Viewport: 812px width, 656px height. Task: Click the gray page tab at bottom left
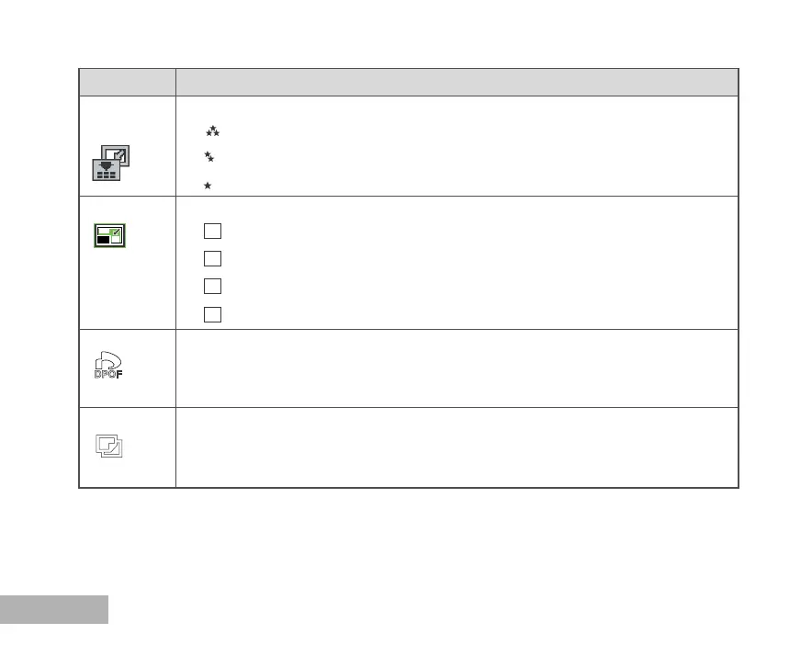tap(53, 609)
